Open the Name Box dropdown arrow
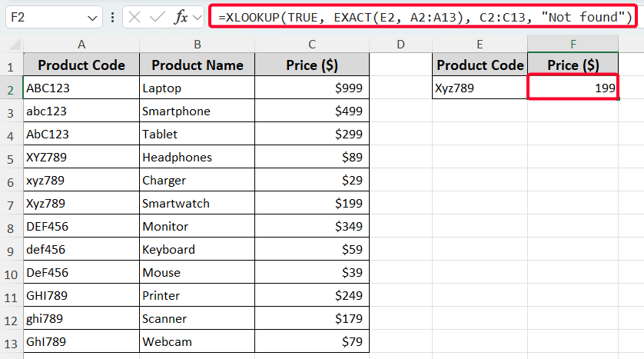This screenshot has width=644, height=359. (93, 17)
